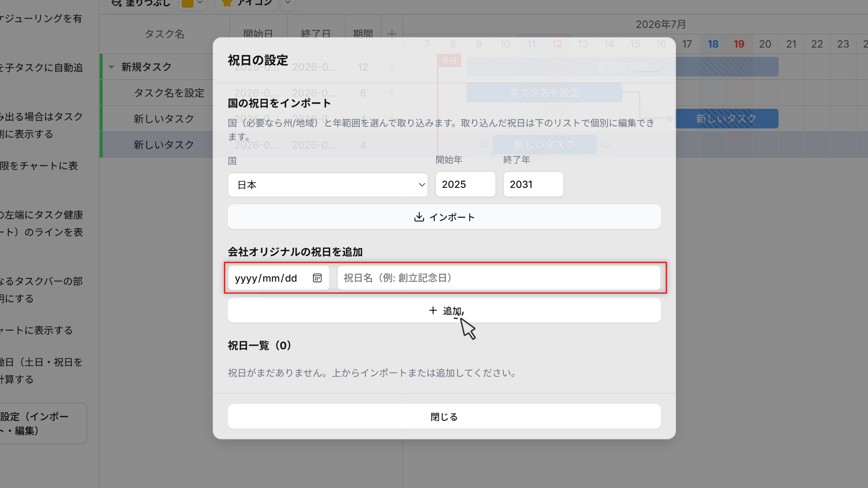Click the インポート button
Screen dimensions: 868x488
(x=444, y=217)
